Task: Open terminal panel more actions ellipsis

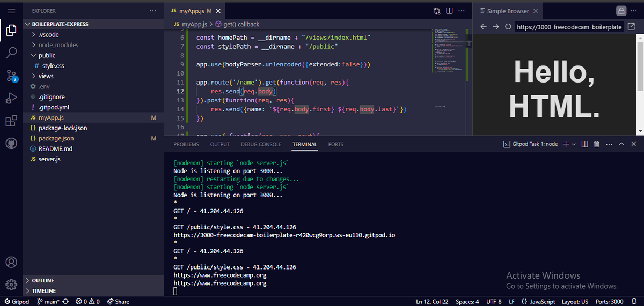Action: coord(609,144)
